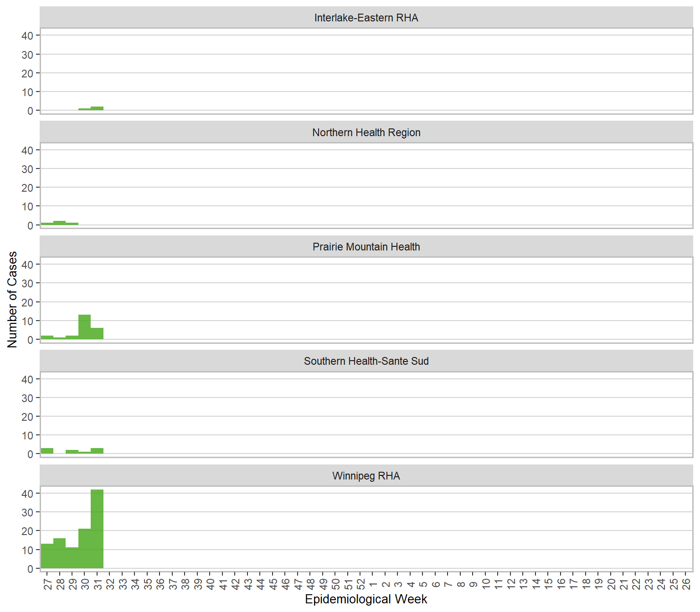Select the Winnipeg RHA week 27 bar
This screenshot has width=700, height=612.
click(47, 556)
